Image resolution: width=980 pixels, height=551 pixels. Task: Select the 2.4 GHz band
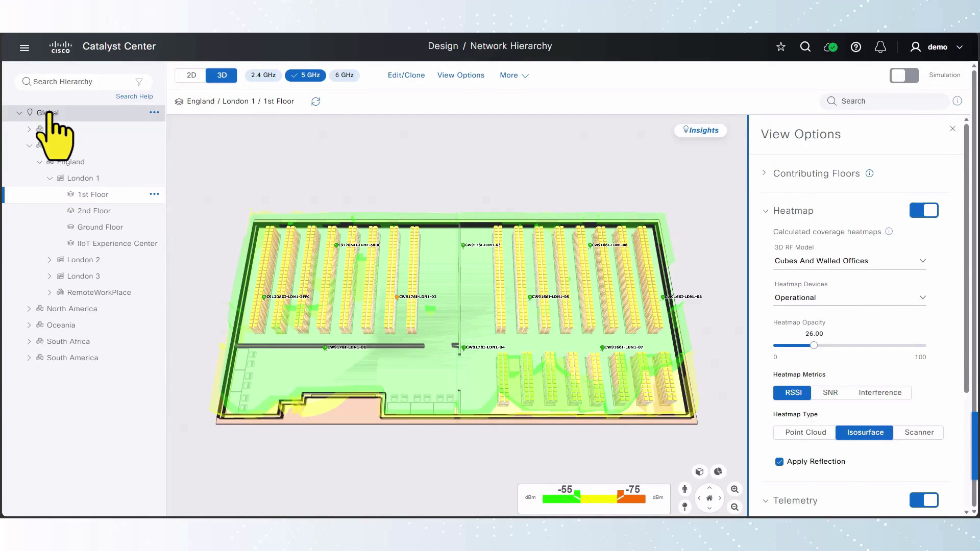point(263,76)
